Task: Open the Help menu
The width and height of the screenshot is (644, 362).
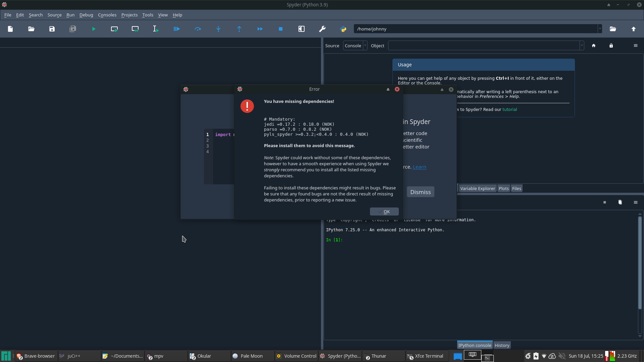Action: coord(177,15)
